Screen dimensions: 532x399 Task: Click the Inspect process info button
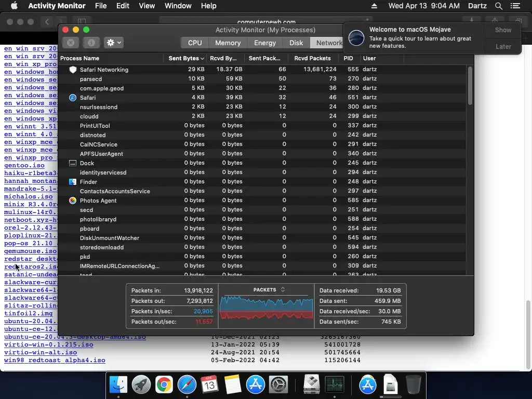[x=91, y=43]
